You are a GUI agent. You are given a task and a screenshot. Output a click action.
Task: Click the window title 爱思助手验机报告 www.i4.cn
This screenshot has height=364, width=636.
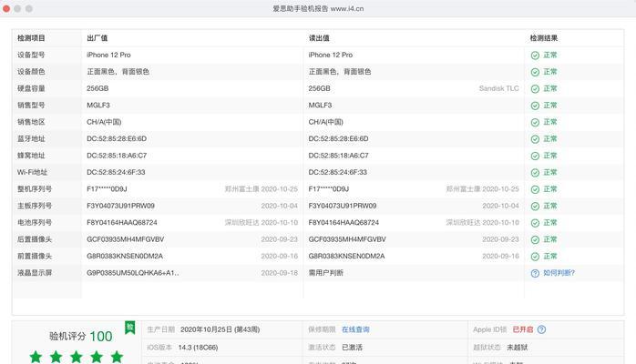point(318,8)
